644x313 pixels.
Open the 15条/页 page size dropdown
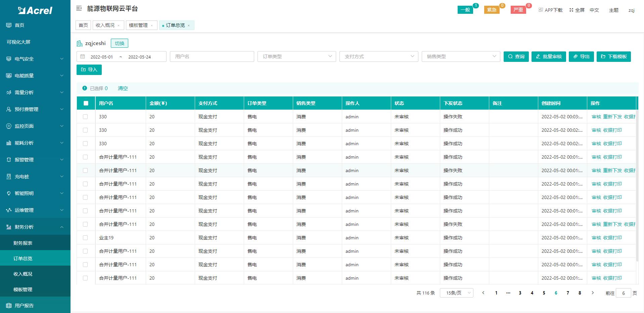(456, 293)
